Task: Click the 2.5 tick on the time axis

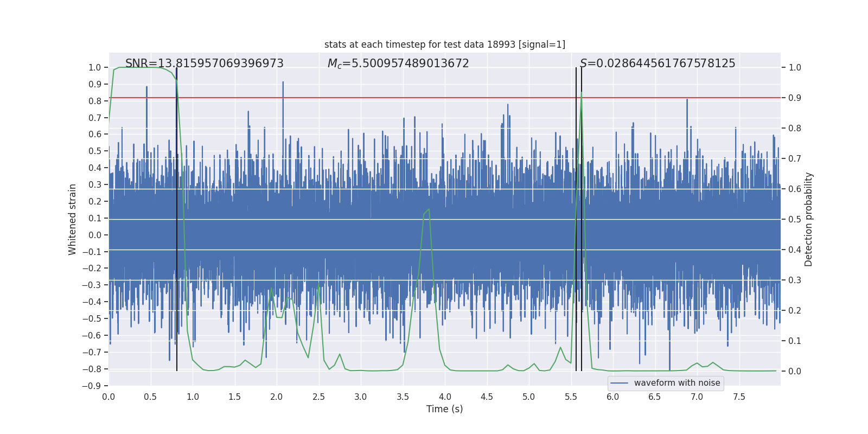Action: tap(318, 397)
